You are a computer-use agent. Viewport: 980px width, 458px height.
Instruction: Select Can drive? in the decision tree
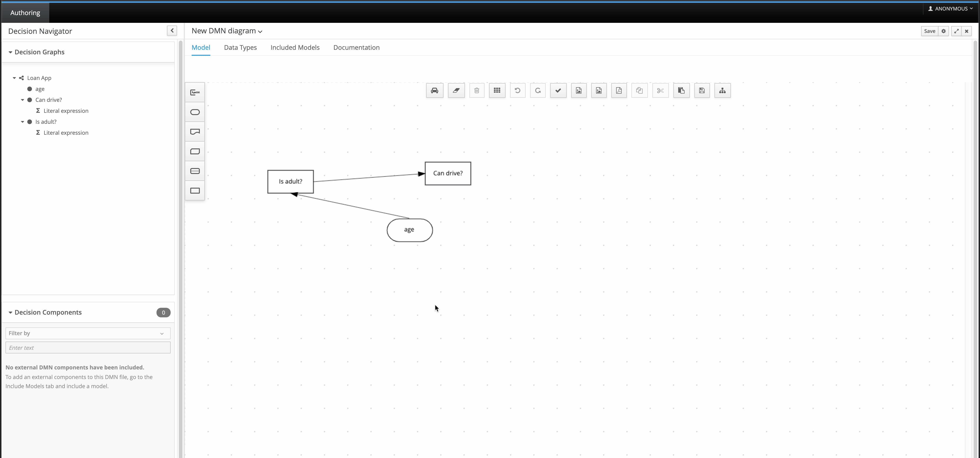tap(49, 100)
